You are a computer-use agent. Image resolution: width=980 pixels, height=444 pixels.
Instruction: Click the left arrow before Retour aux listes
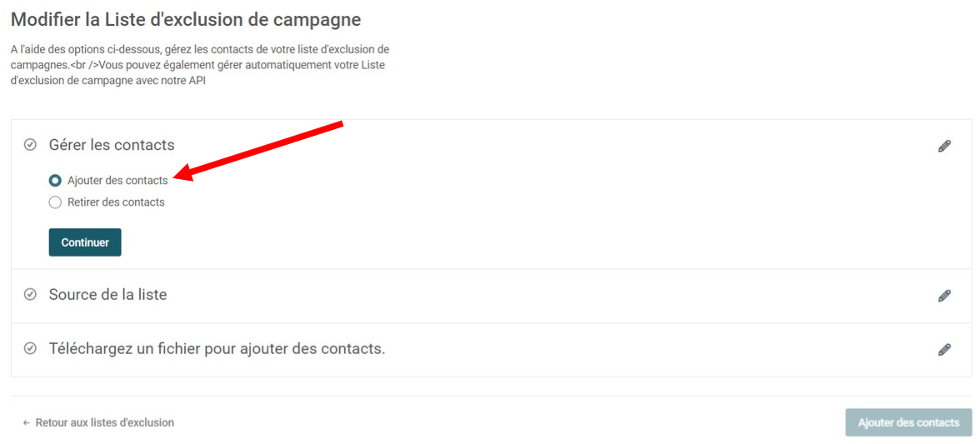click(27, 423)
